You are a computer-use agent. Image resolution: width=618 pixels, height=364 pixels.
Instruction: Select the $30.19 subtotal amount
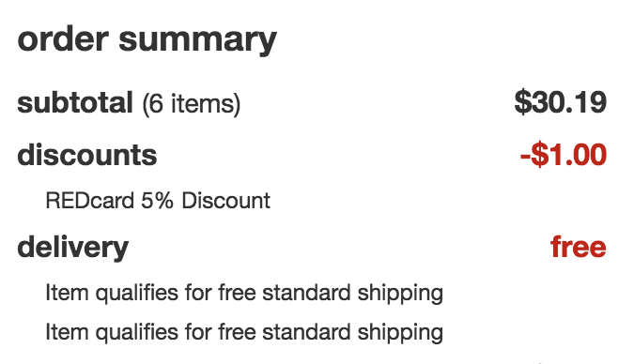tap(560, 102)
